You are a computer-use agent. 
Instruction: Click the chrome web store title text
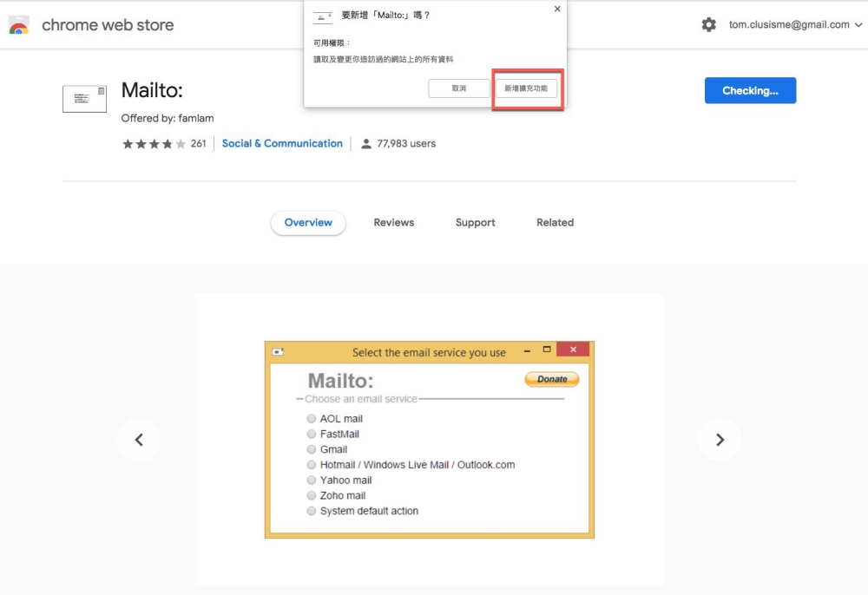point(108,25)
